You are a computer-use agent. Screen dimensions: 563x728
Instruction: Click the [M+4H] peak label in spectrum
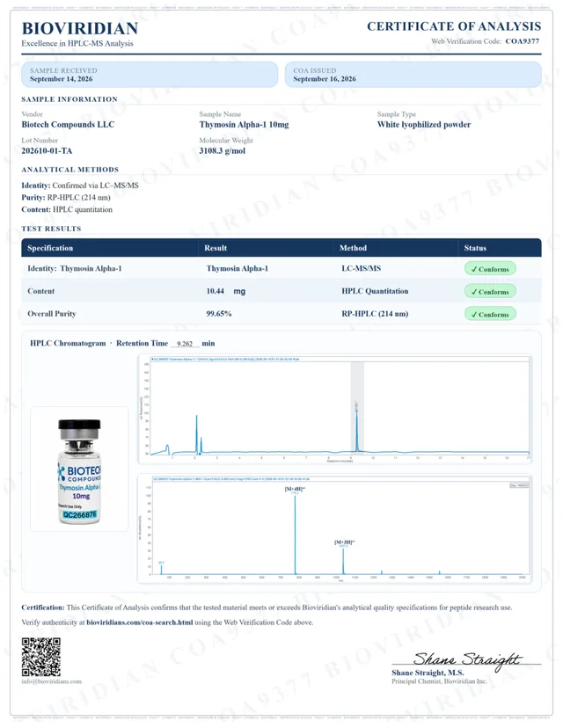point(295,489)
